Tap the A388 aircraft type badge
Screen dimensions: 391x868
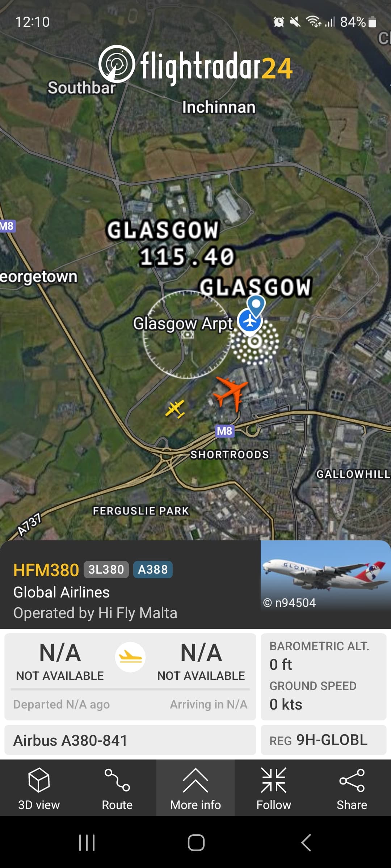(x=153, y=570)
